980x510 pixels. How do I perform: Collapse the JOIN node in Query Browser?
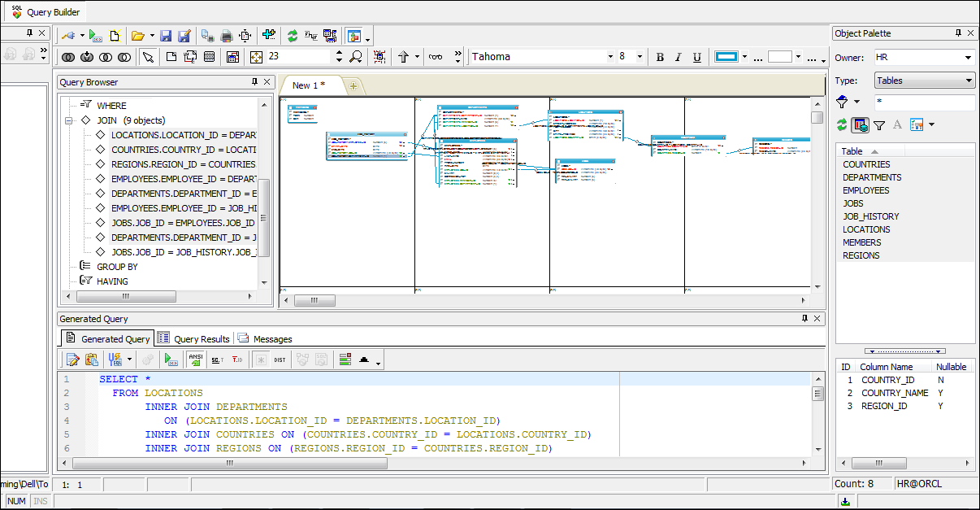[x=67, y=120]
